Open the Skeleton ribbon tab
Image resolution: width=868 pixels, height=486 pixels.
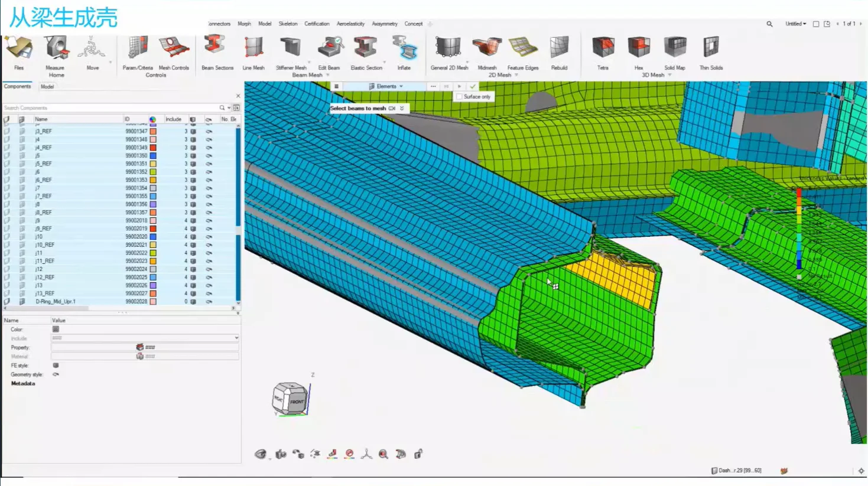click(288, 24)
